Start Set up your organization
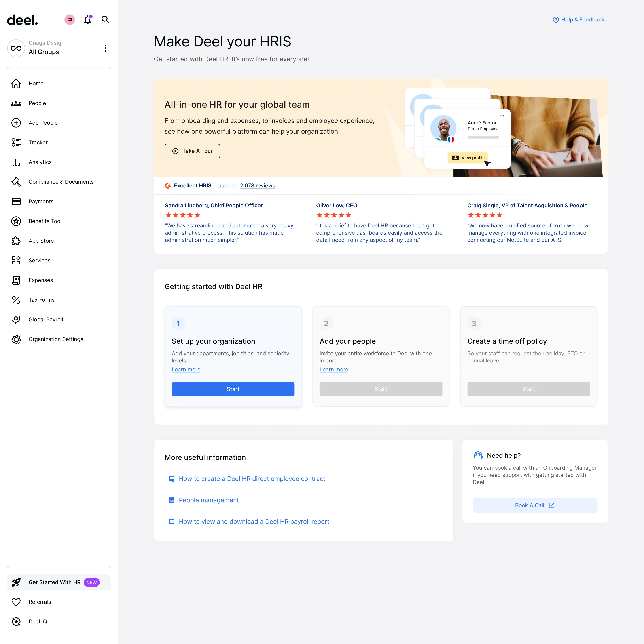The height and width of the screenshot is (644, 644). click(233, 389)
